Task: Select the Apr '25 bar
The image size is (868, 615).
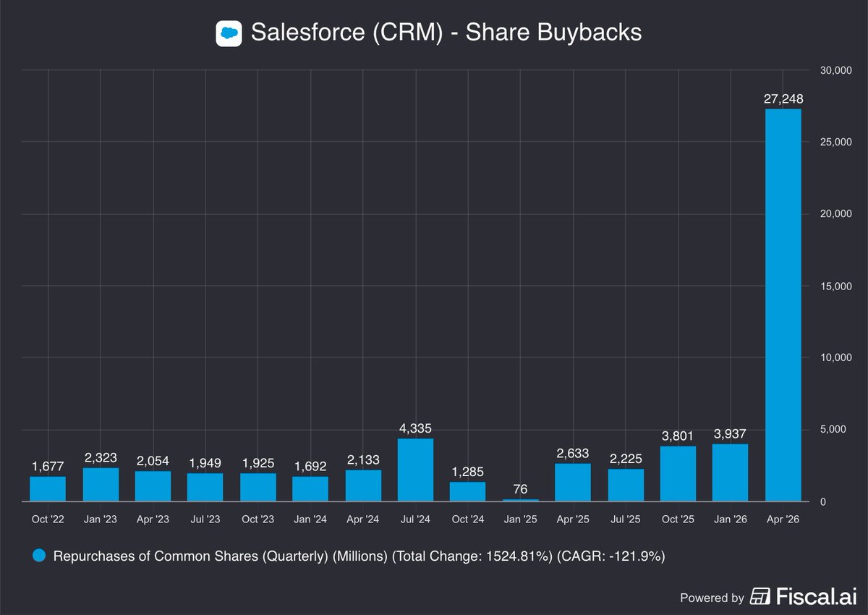Action: [573, 483]
